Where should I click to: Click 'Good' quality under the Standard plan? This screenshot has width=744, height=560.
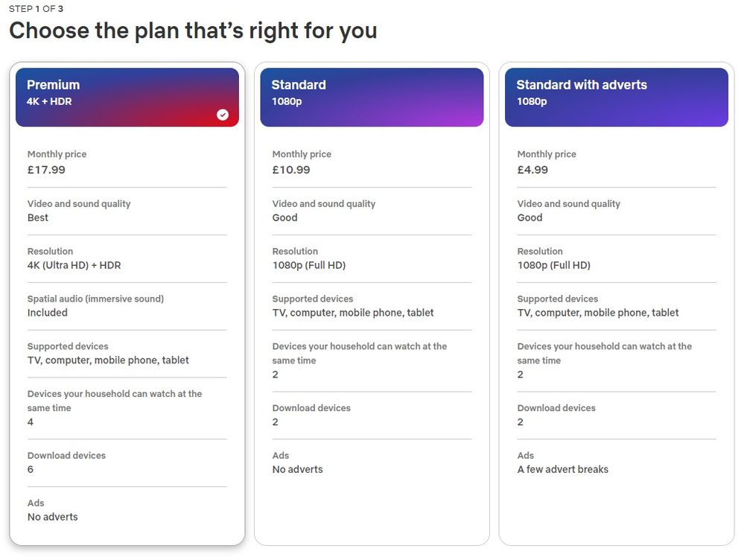coord(284,218)
